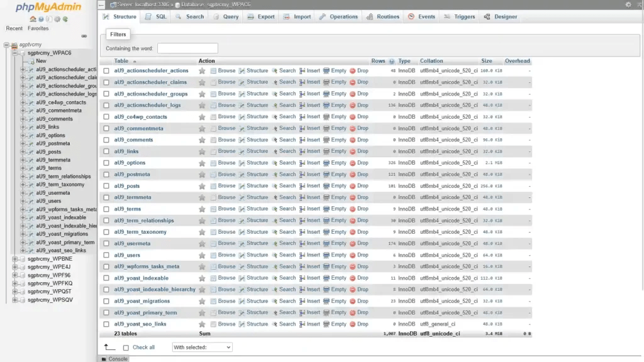
Task: Sort by the Table column header
Action: (121, 61)
